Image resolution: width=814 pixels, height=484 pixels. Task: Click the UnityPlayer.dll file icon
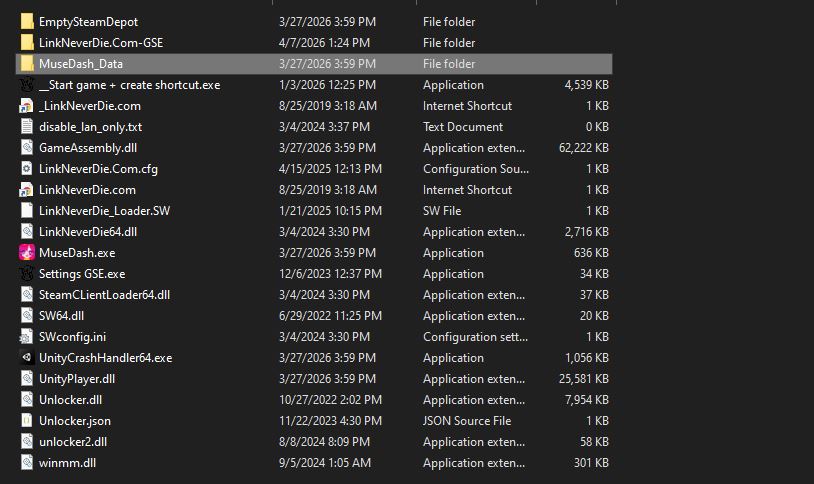(x=27, y=379)
